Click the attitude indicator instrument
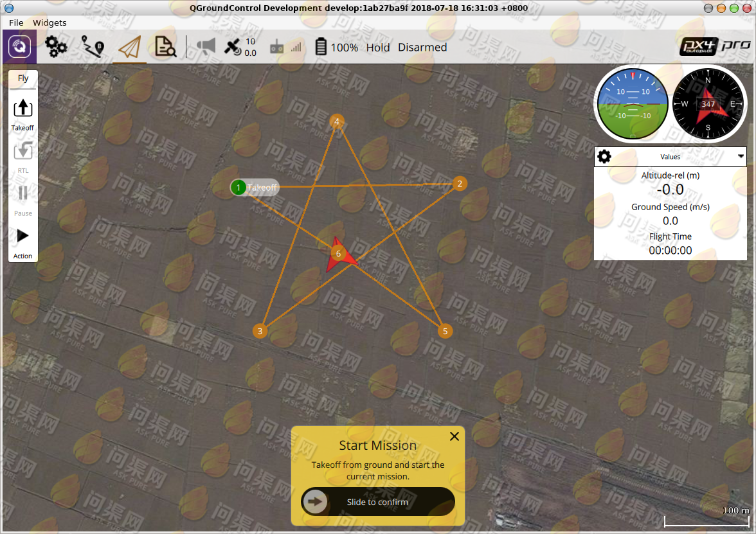The width and height of the screenshot is (756, 534). pyautogui.click(x=633, y=103)
